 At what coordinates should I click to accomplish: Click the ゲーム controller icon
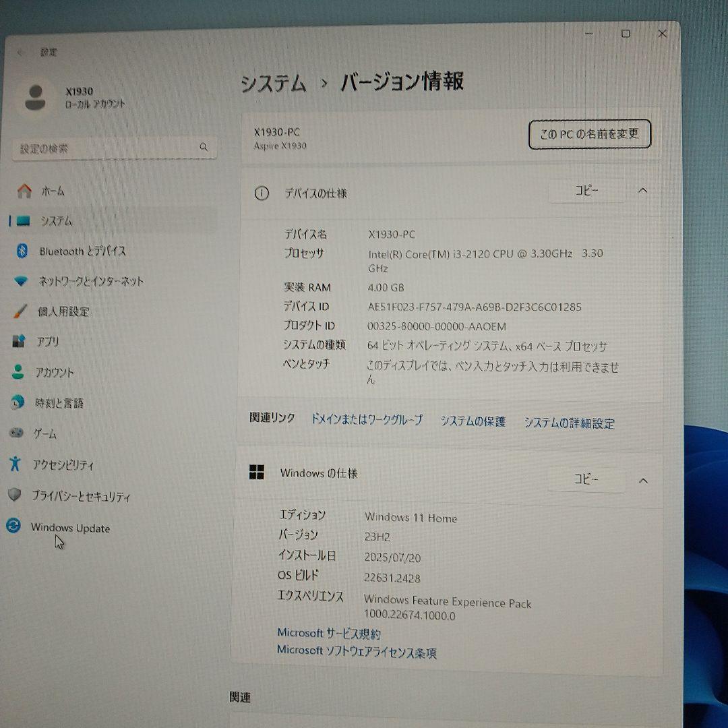(x=16, y=433)
